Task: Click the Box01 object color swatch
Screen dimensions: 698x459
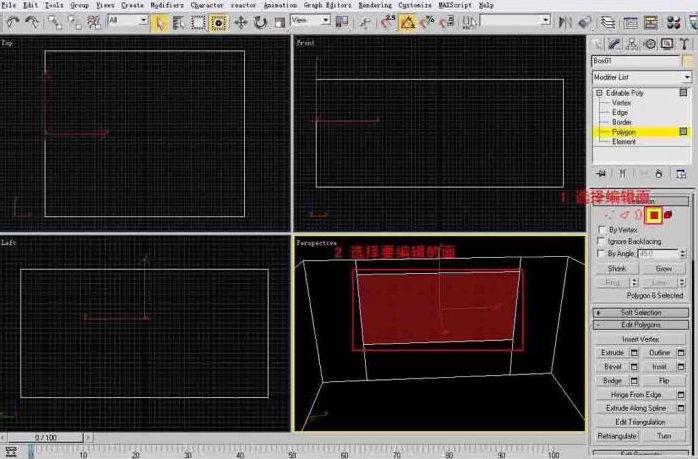Action: tap(688, 61)
